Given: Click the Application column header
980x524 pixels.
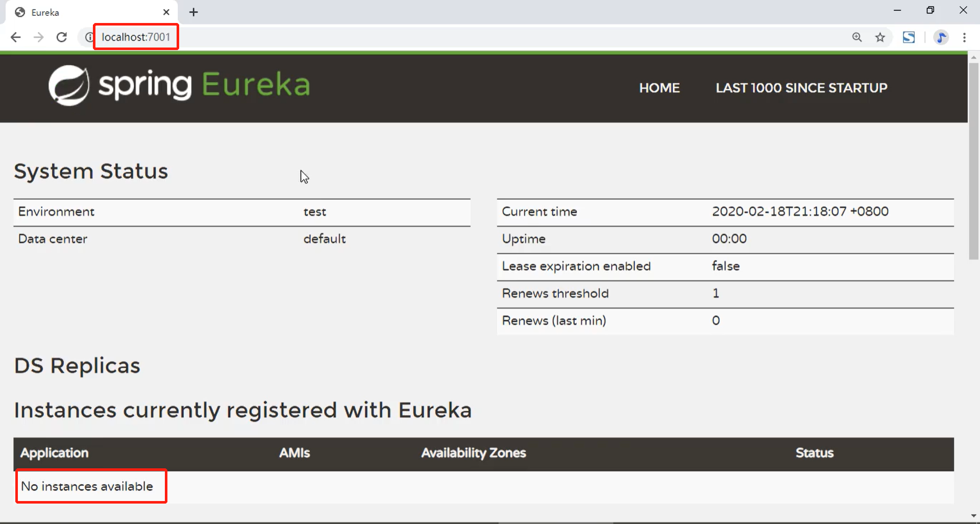Looking at the screenshot, I should 54,453.
